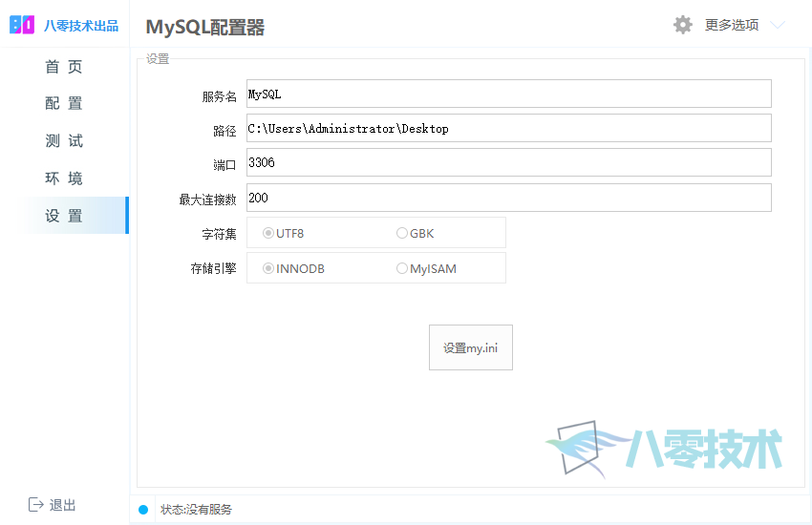Switch to the 配置 tab

(x=64, y=104)
